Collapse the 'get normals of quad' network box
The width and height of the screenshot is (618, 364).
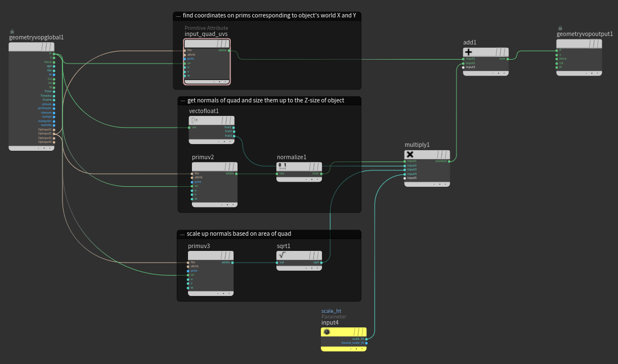tap(183, 101)
